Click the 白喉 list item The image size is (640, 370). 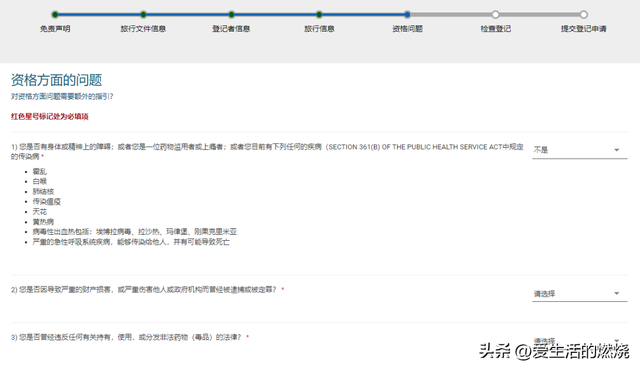click(40, 182)
